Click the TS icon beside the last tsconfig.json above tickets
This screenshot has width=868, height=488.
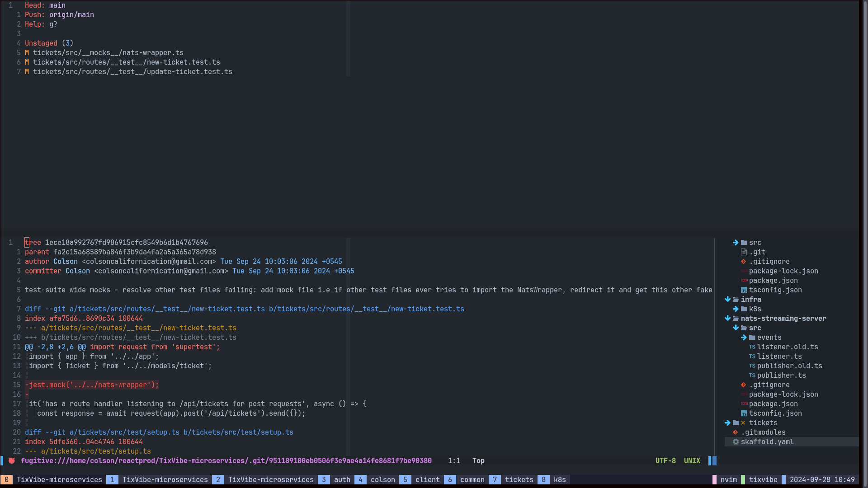pyautogui.click(x=744, y=413)
